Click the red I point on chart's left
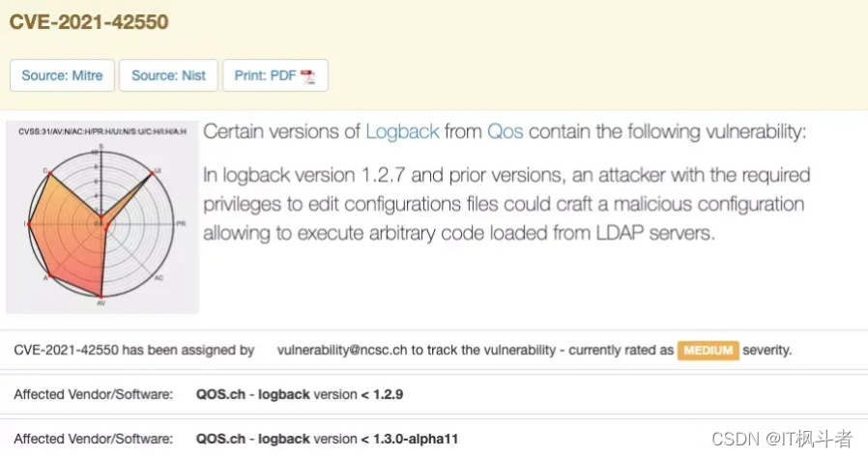 coord(29,224)
